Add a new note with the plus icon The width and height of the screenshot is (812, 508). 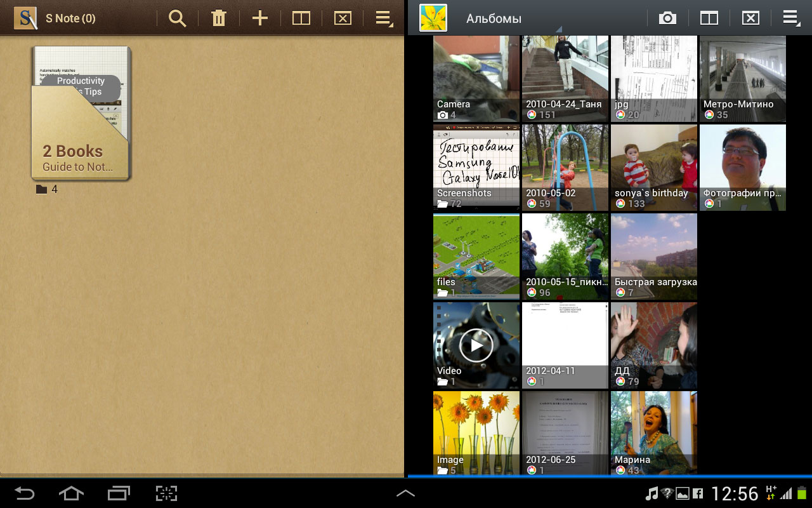260,18
